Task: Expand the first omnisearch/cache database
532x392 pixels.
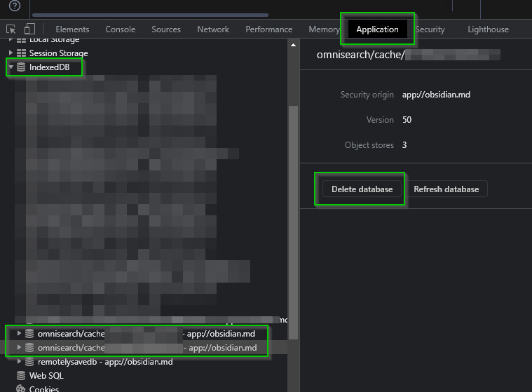Action: point(20,333)
